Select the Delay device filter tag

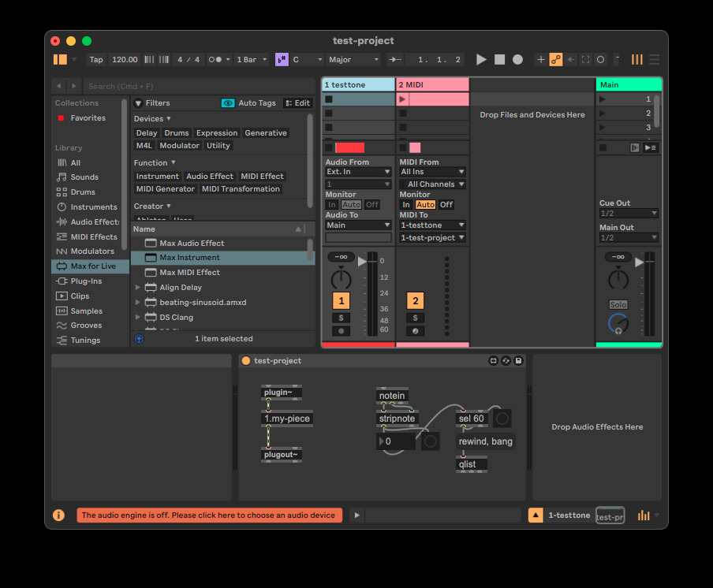click(147, 133)
